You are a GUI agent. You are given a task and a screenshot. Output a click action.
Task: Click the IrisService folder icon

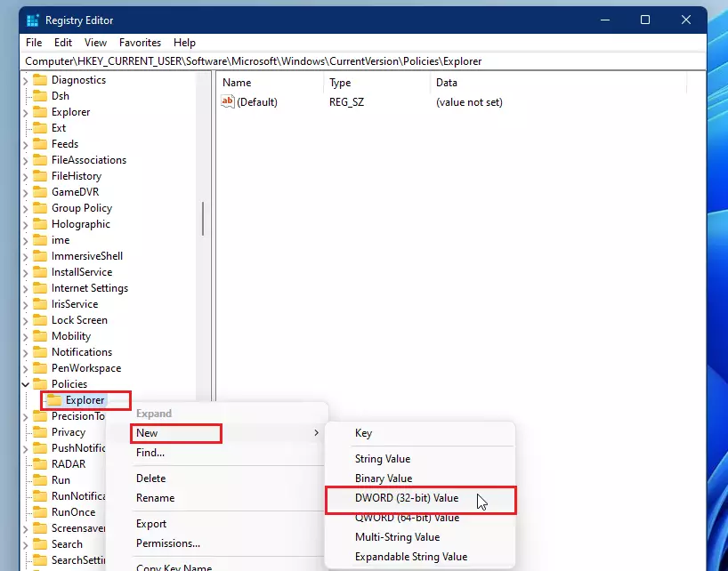coord(40,304)
